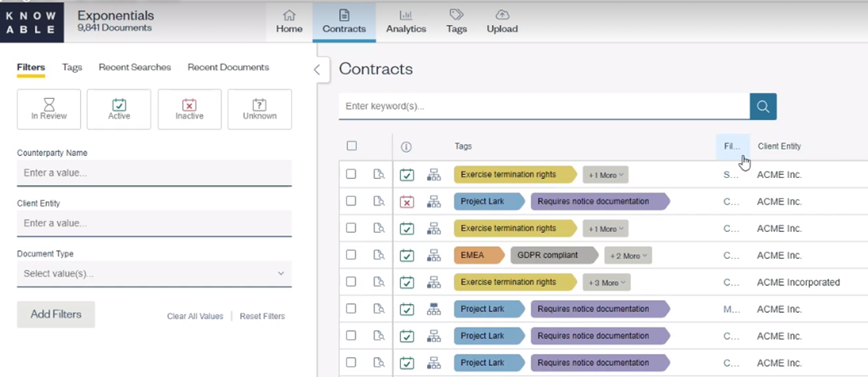The image size is (868, 377).
Task: Select the Inactive status filter
Action: (189, 109)
